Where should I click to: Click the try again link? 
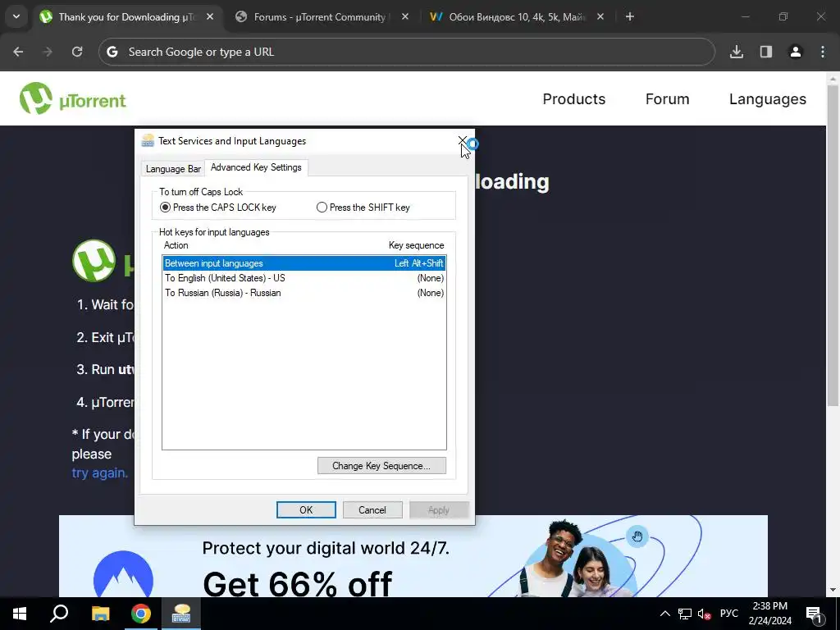[x=99, y=473]
